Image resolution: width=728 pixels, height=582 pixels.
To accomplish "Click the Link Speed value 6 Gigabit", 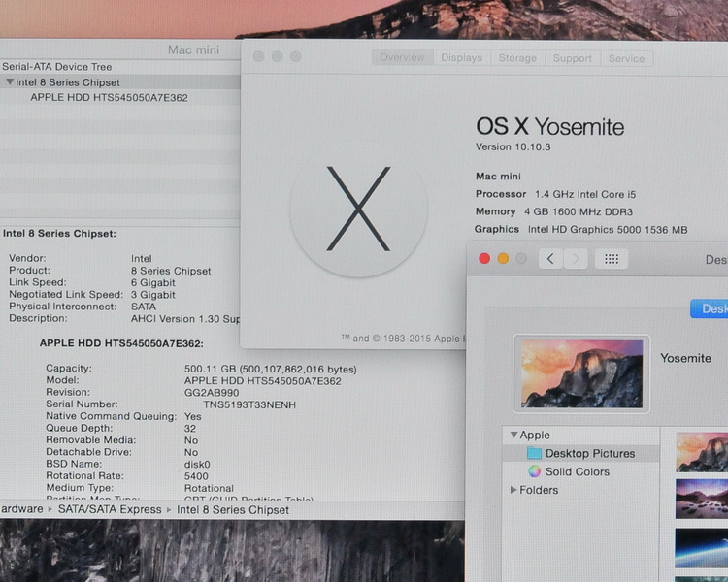I will (x=152, y=282).
